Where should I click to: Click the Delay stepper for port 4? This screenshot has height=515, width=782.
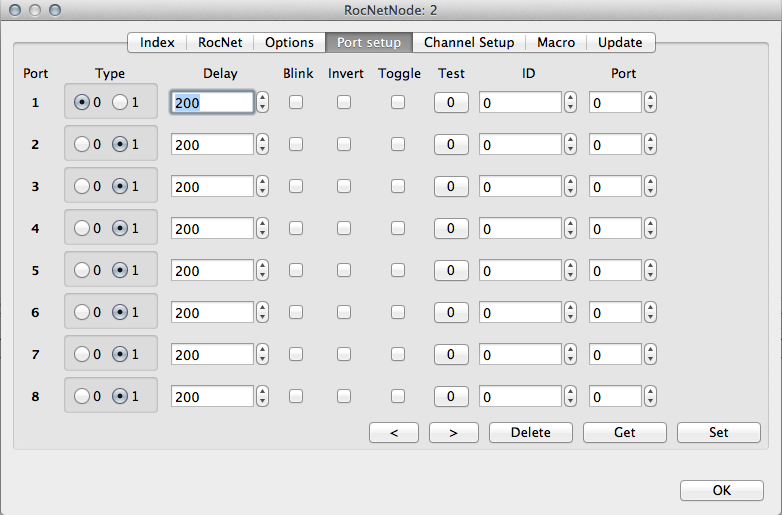263,228
